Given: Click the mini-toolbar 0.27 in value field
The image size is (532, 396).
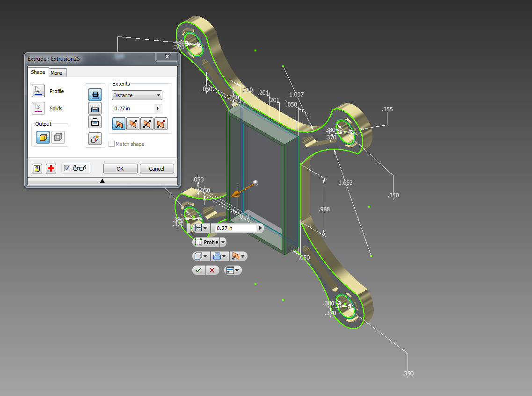Looking at the screenshot, I should [236, 228].
